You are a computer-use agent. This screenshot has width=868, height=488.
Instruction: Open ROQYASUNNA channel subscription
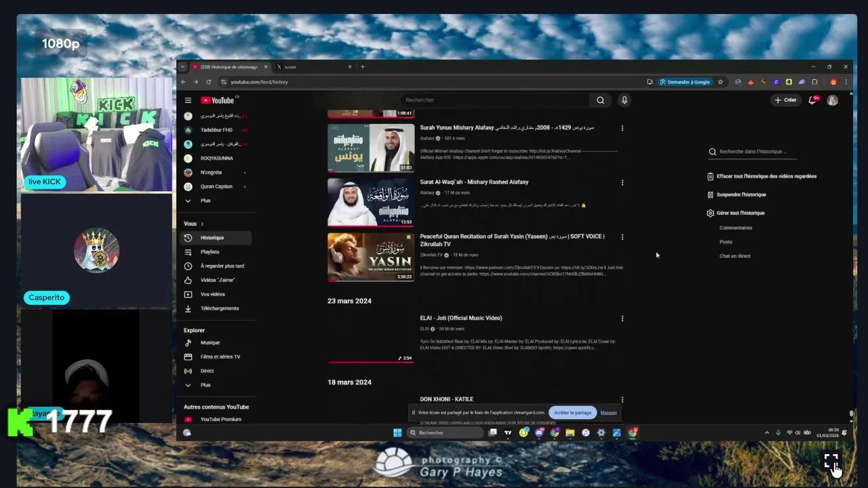click(216, 158)
